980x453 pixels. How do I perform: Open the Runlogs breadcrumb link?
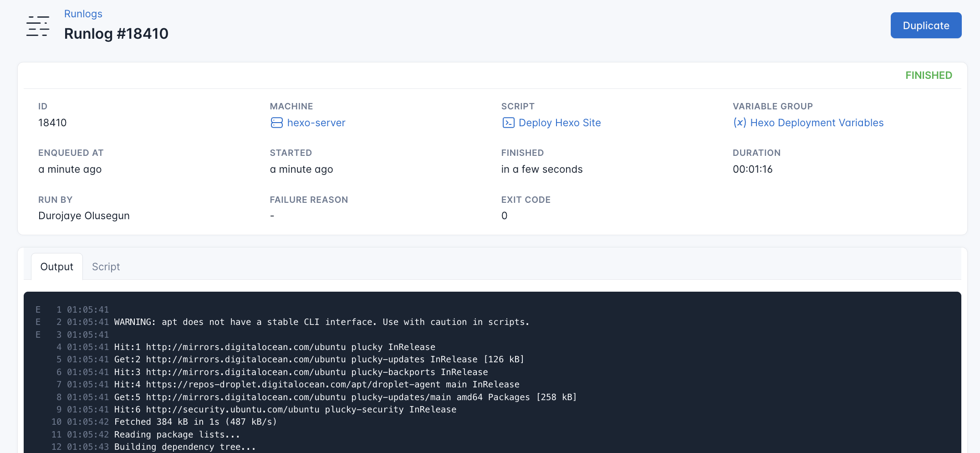[83, 14]
